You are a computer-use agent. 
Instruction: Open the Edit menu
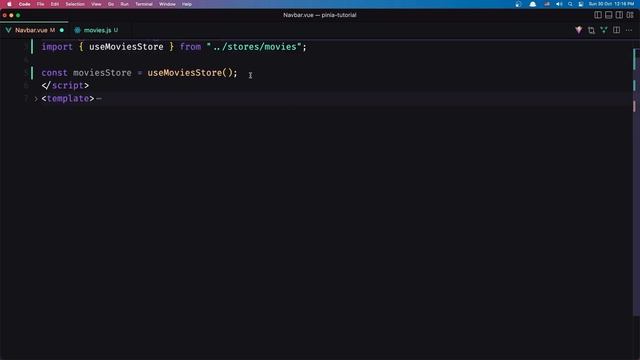click(55, 4)
